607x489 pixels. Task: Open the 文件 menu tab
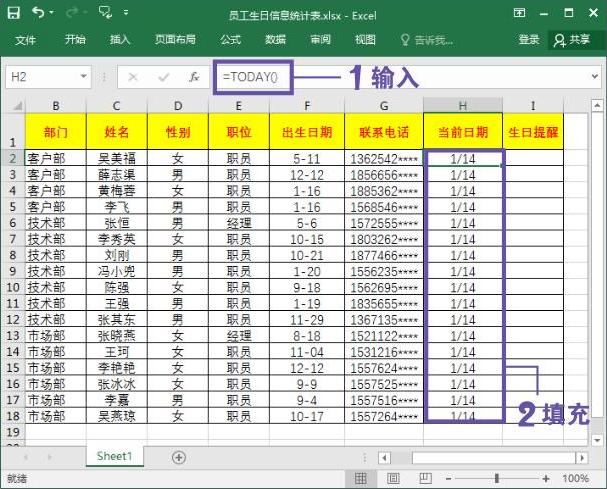[26, 39]
